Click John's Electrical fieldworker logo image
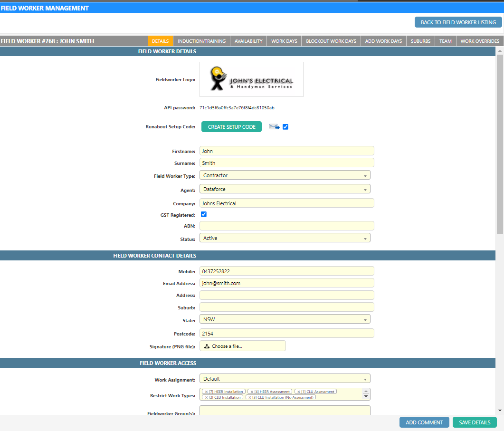Screen dimensions: 504x431 tap(251, 79)
